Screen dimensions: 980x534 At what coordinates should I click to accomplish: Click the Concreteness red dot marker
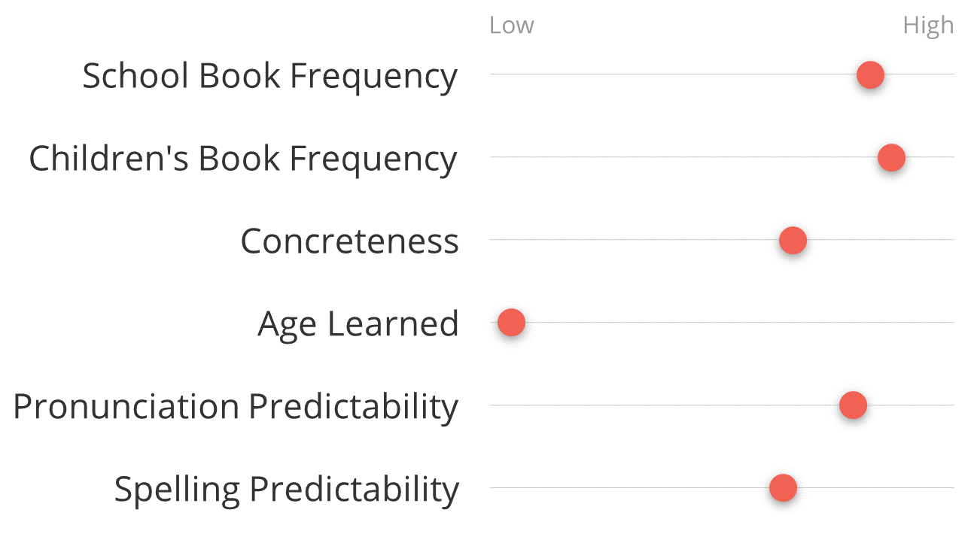point(793,240)
